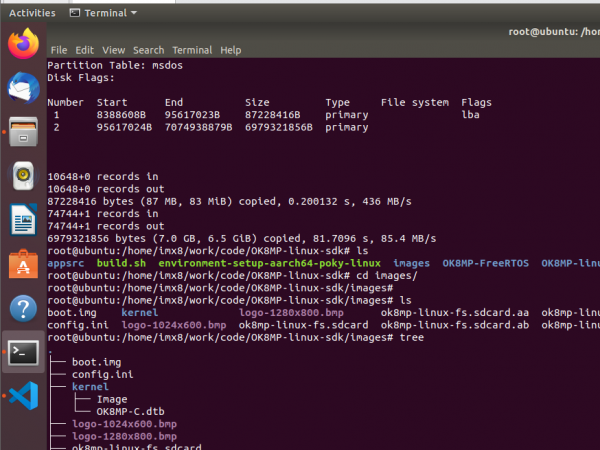Click the Terminal dock icon
This screenshot has width=600, height=450.
pos(23,352)
